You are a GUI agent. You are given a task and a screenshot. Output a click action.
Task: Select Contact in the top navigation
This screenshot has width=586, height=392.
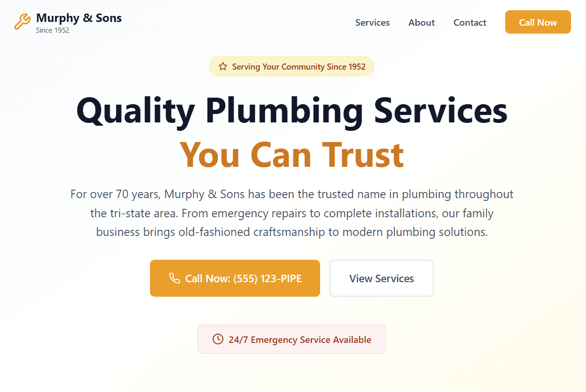(470, 22)
